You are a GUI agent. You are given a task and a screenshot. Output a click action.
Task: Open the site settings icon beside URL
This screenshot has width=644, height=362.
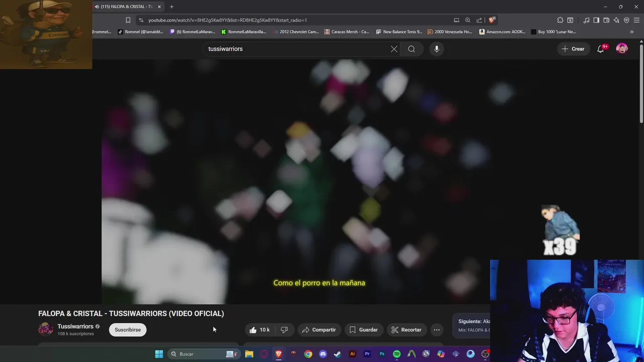tap(141, 20)
